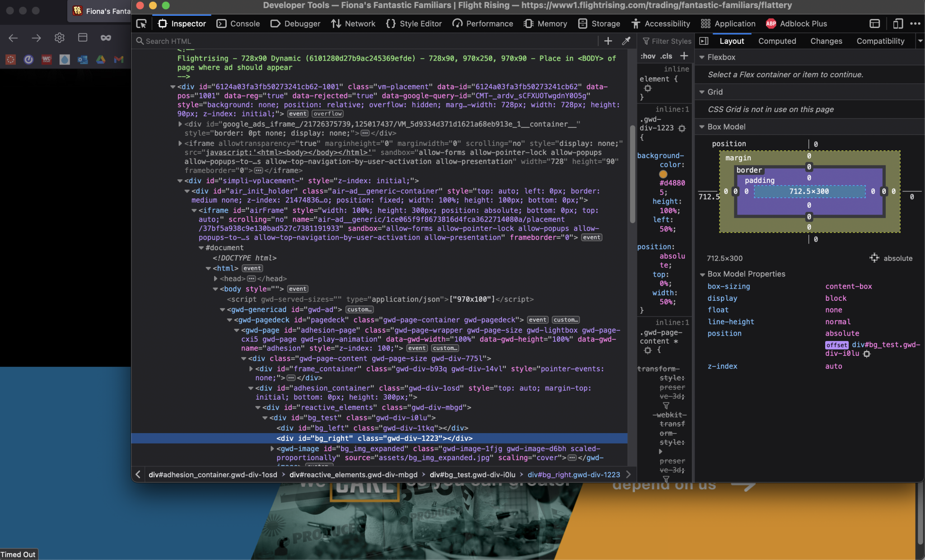Expand the head element node
The width and height of the screenshot is (925, 560).
[x=215, y=279]
